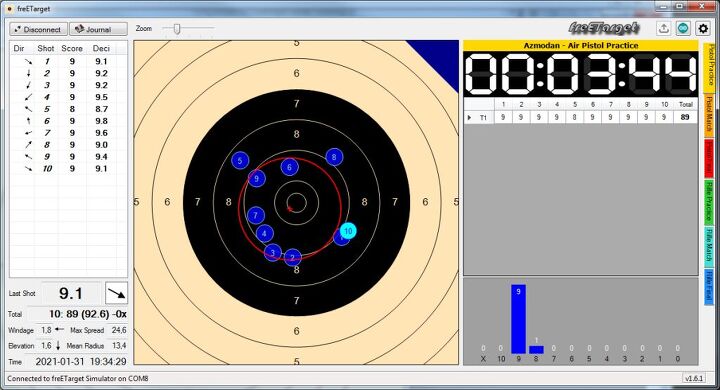Click the upload/export session icon
Viewport: 720px width, 390px height.
tap(664, 28)
